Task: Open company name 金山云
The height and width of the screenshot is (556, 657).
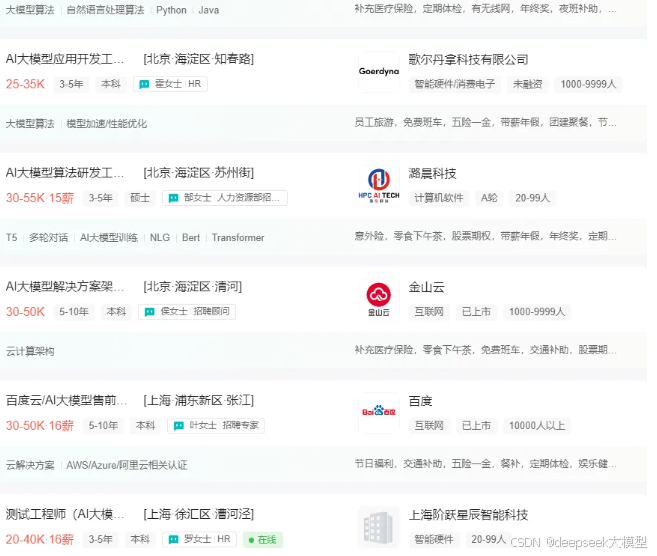Action: [x=427, y=287]
